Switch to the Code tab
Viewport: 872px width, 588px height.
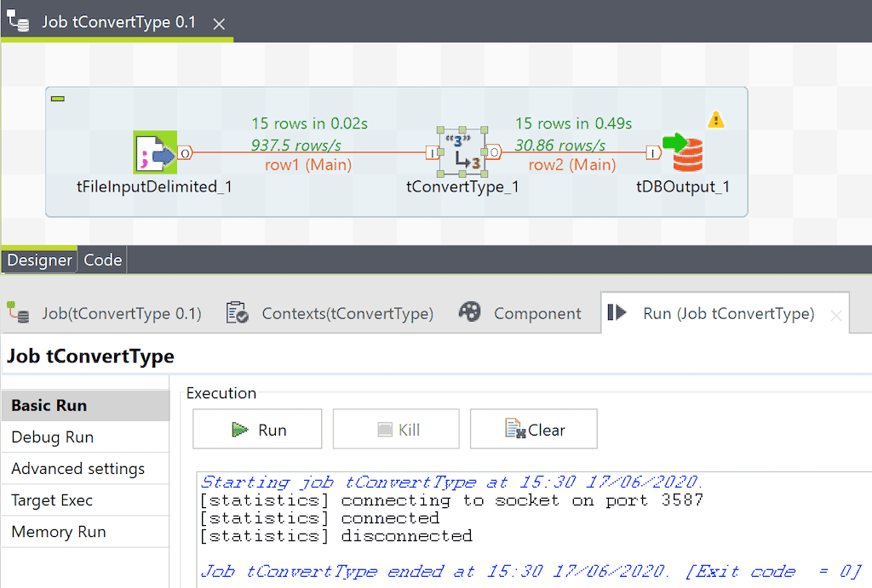[101, 260]
